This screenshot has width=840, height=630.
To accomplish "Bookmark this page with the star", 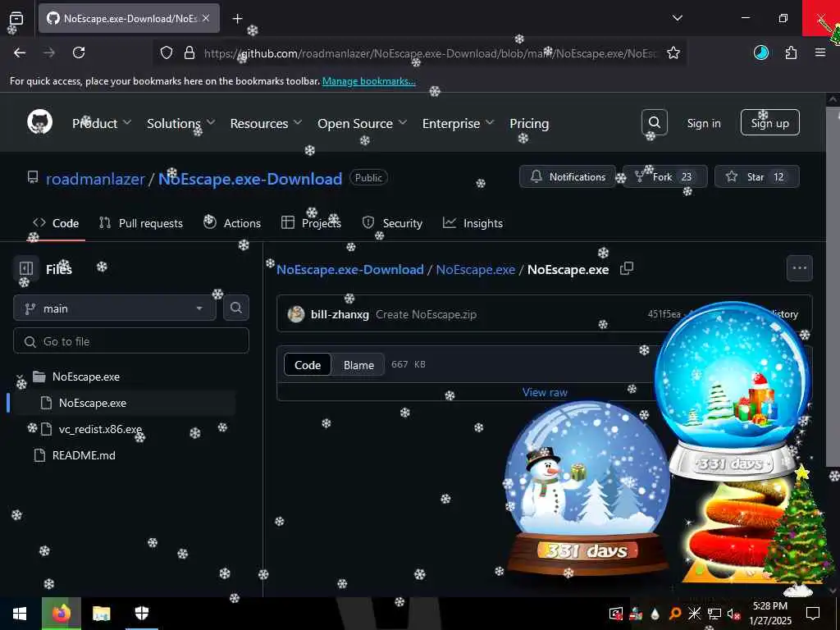I will pos(673,52).
